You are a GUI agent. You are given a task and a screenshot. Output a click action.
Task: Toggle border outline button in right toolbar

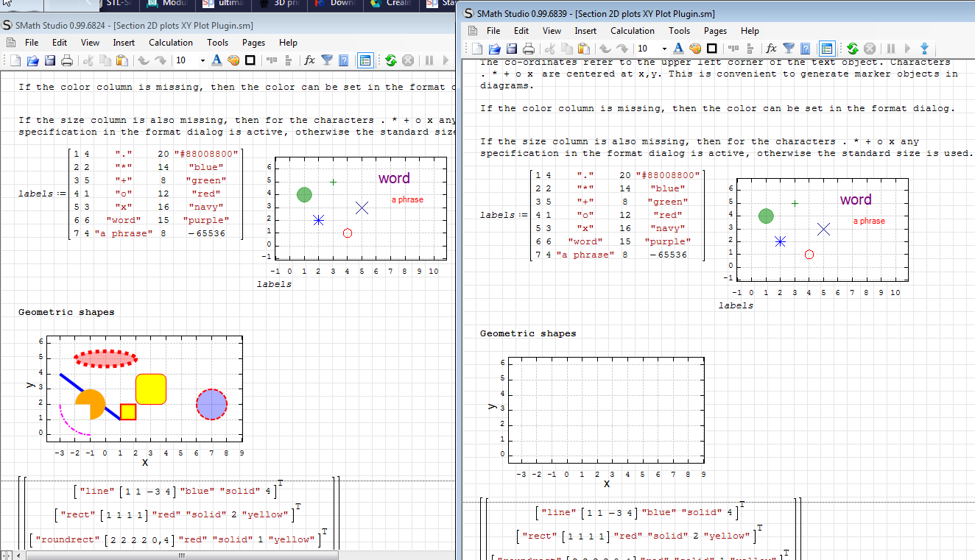tap(711, 49)
